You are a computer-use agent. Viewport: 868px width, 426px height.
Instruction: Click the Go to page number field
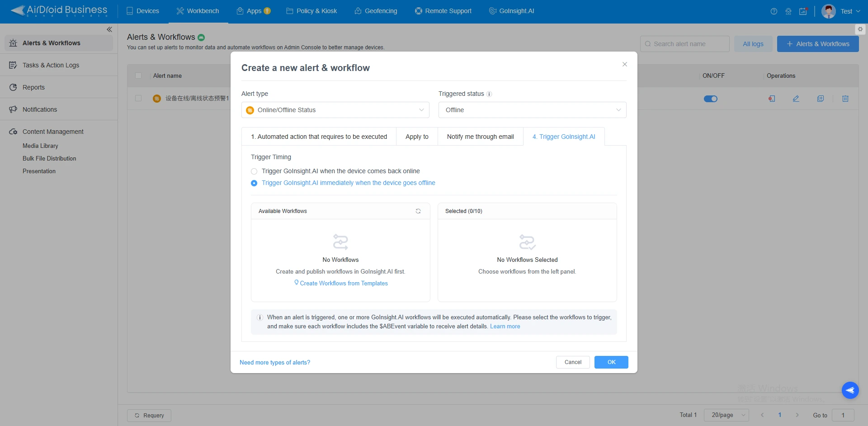tap(843, 415)
